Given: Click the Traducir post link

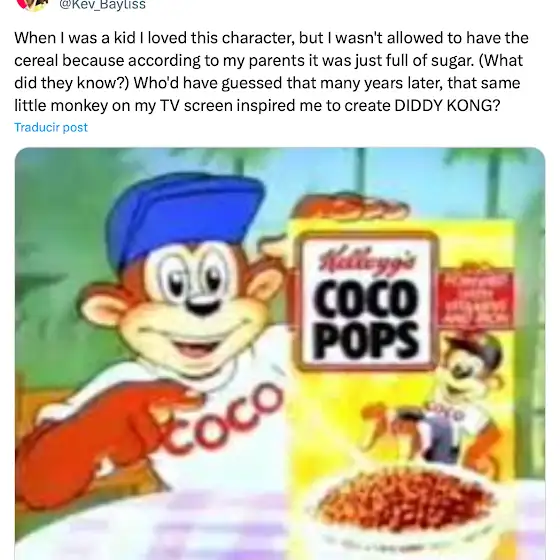Looking at the screenshot, I should tap(51, 127).
